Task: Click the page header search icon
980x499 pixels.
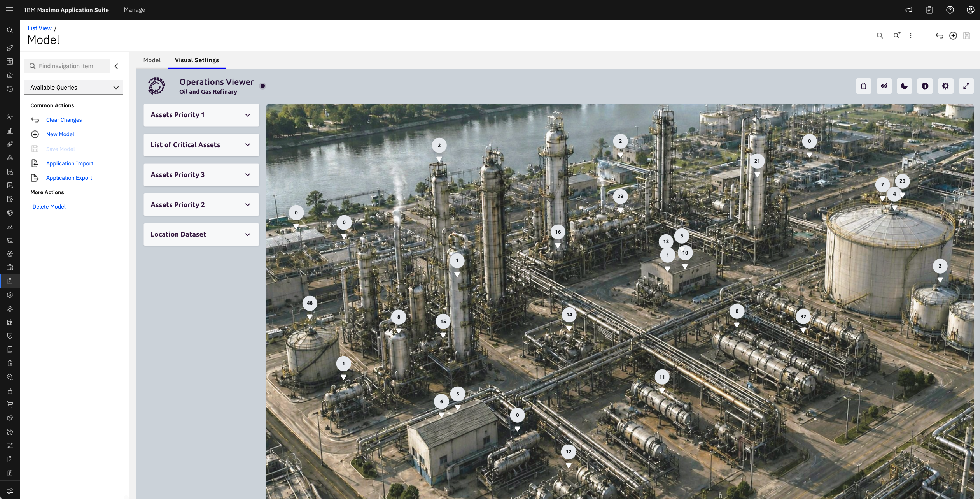Action: coord(880,35)
